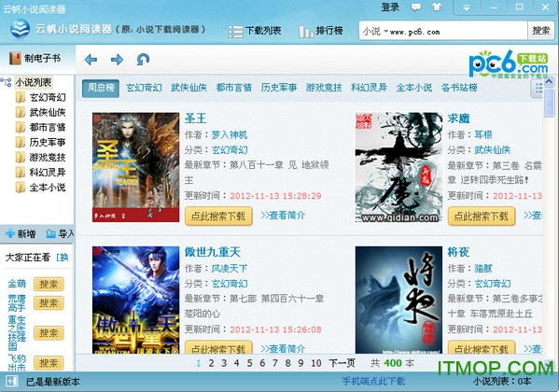Click 导入 import button in sidebar
The image size is (559, 392).
(x=61, y=234)
